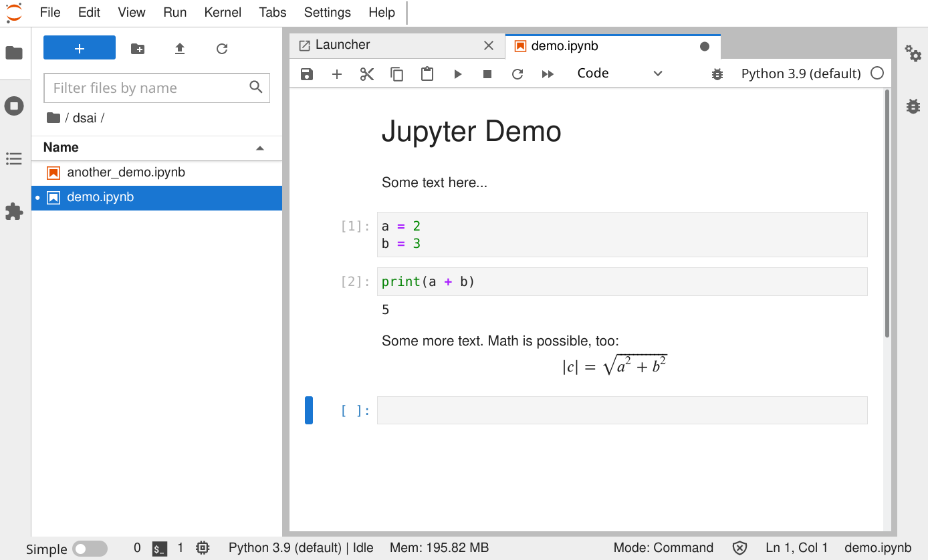Cut the selected cells with scissors icon
Screen dimensions: 928x560
(366, 74)
